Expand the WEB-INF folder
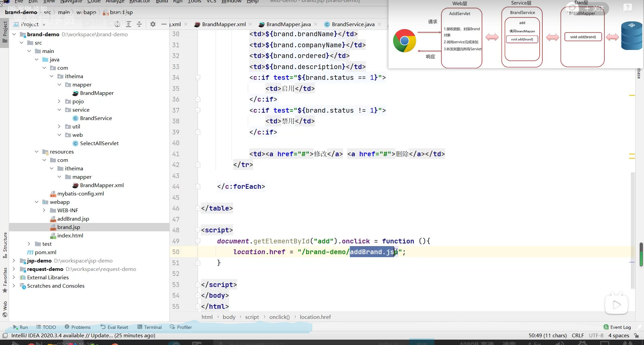 pyautogui.click(x=44, y=210)
